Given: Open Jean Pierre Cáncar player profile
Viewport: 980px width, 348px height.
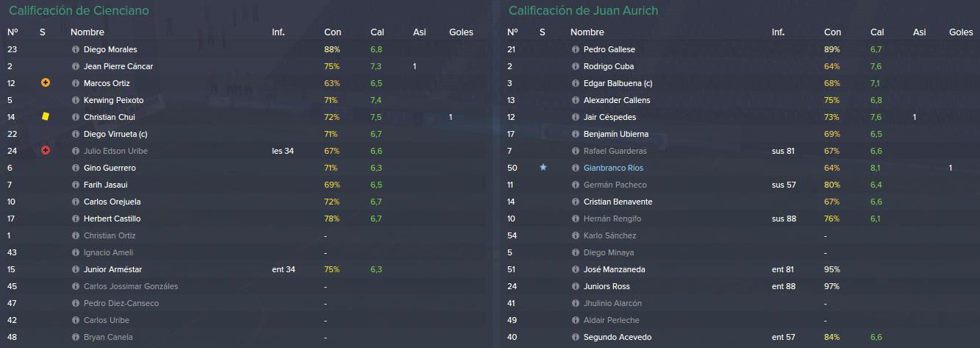Looking at the screenshot, I should click(x=118, y=66).
